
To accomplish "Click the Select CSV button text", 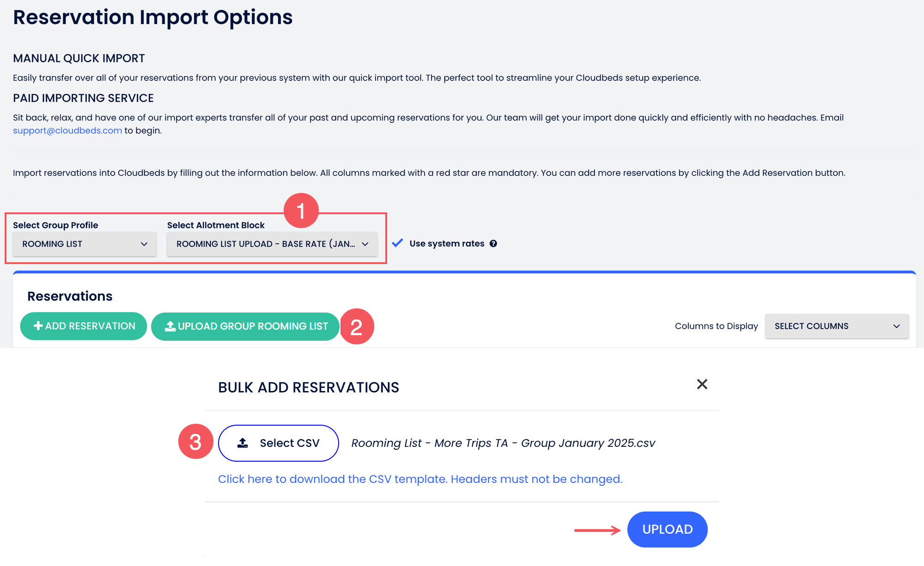I will [x=290, y=443].
